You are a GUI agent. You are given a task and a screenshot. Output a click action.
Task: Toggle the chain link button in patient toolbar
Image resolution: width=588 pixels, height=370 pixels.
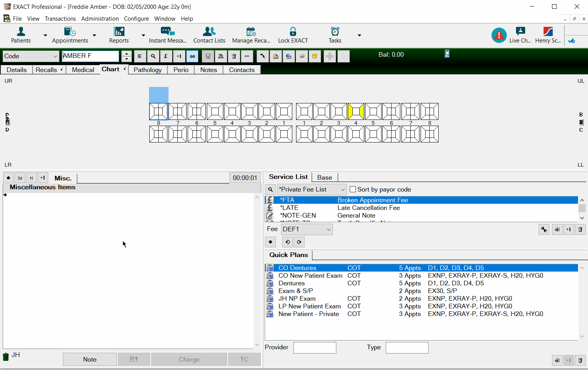[x=192, y=56]
